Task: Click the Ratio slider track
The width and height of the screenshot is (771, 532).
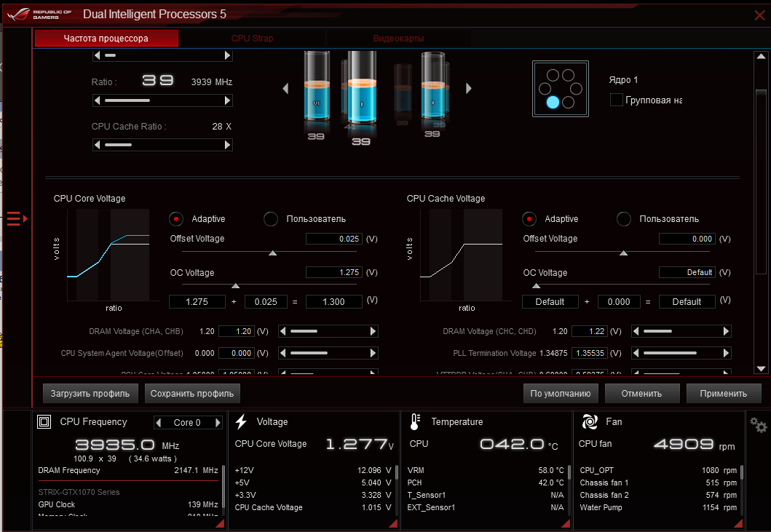Action: (162, 100)
